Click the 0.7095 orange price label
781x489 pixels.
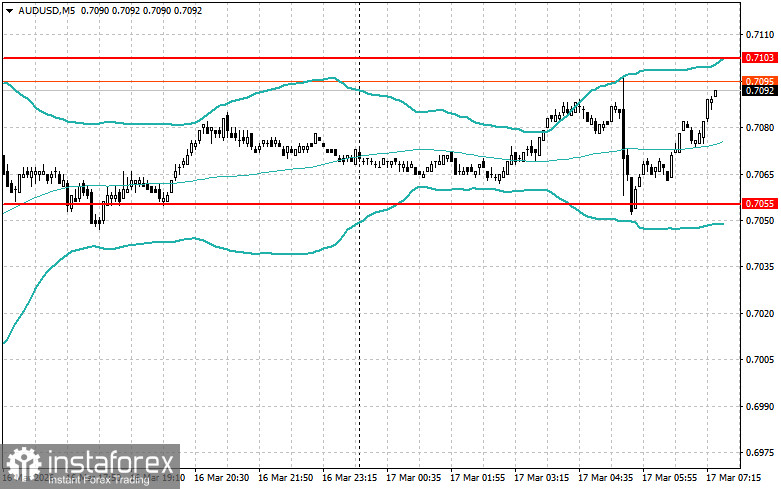pyautogui.click(x=760, y=81)
